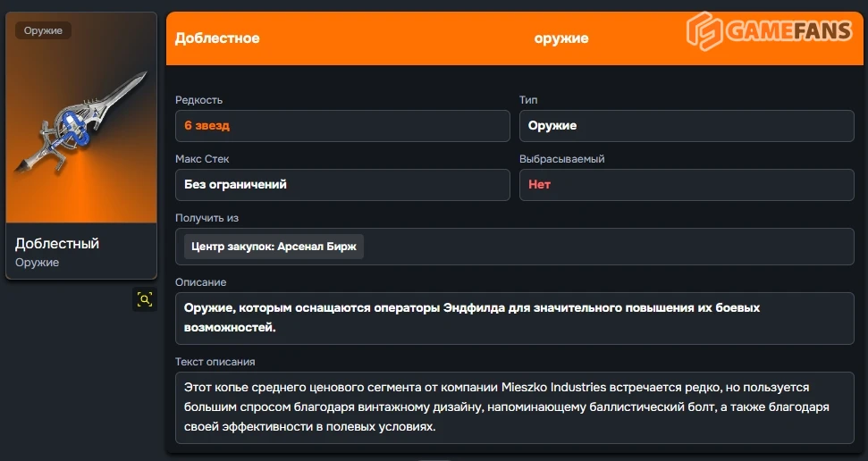The width and height of the screenshot is (868, 461).
Task: Click the "Оружие" value in the Тип field
Action: tap(552, 126)
